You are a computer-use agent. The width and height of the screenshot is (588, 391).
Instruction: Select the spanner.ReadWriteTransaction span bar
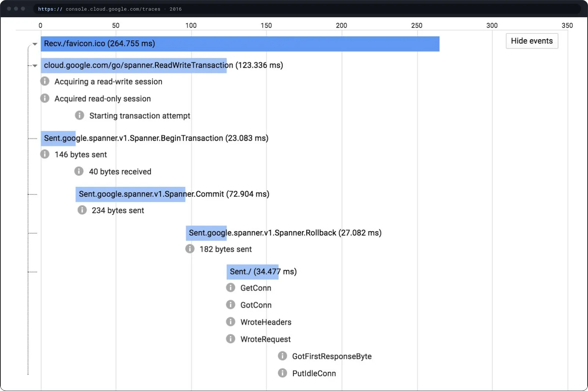(134, 65)
